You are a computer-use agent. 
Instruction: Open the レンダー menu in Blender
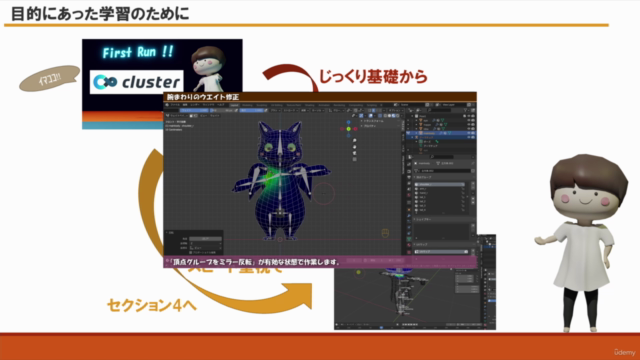(x=195, y=105)
